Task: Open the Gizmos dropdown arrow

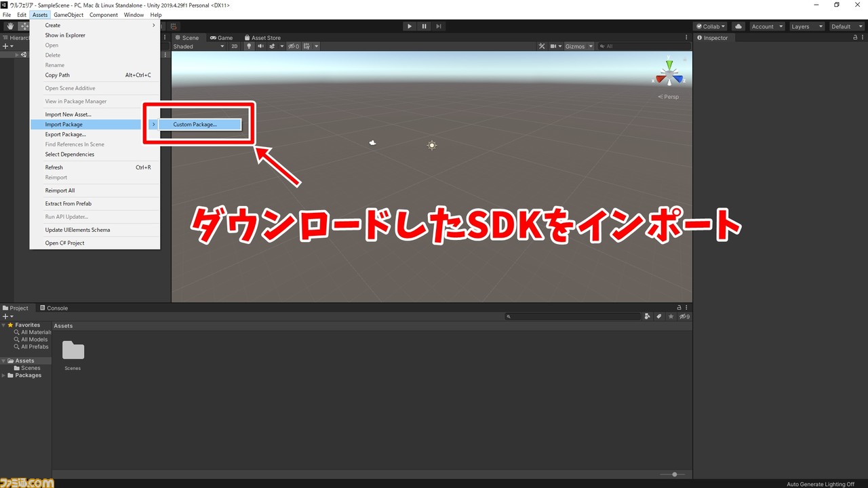Action: pos(591,46)
